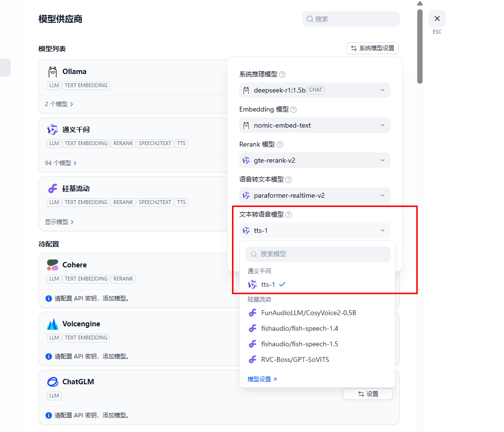
Task: Click the help icon next to Embedding 模型
Action: [293, 110]
